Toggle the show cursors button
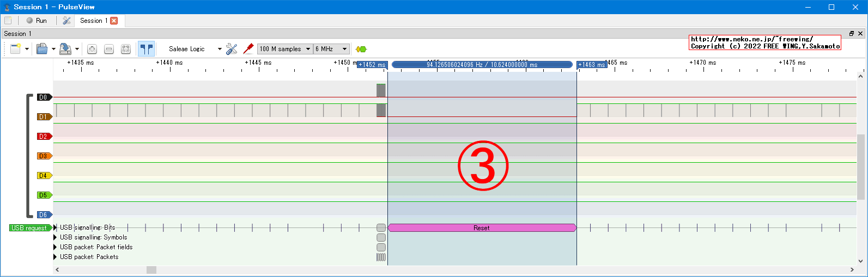The image size is (868, 277). pos(146,49)
